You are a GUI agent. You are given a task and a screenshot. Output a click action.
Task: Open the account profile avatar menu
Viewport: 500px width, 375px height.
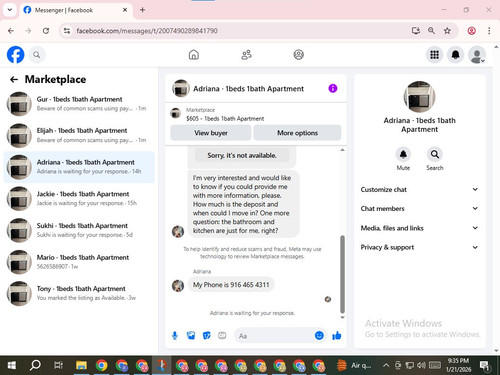[477, 55]
